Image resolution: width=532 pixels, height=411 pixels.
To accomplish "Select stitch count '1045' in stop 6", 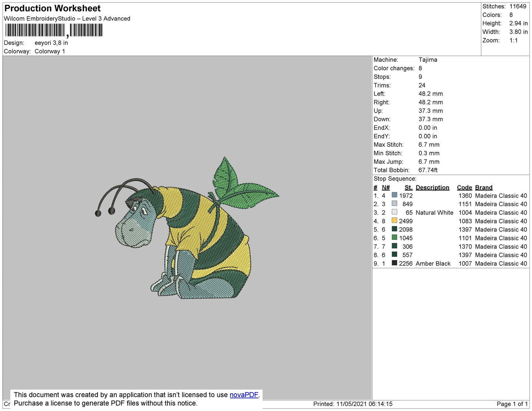I will coord(406,238).
